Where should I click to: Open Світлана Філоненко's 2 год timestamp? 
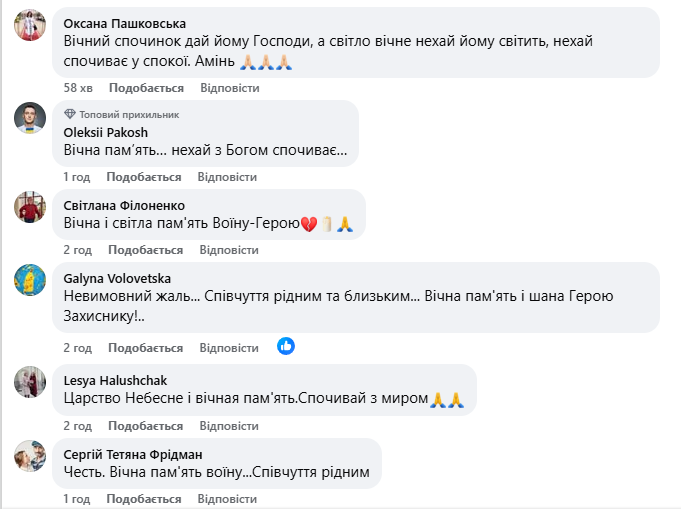[78, 250]
